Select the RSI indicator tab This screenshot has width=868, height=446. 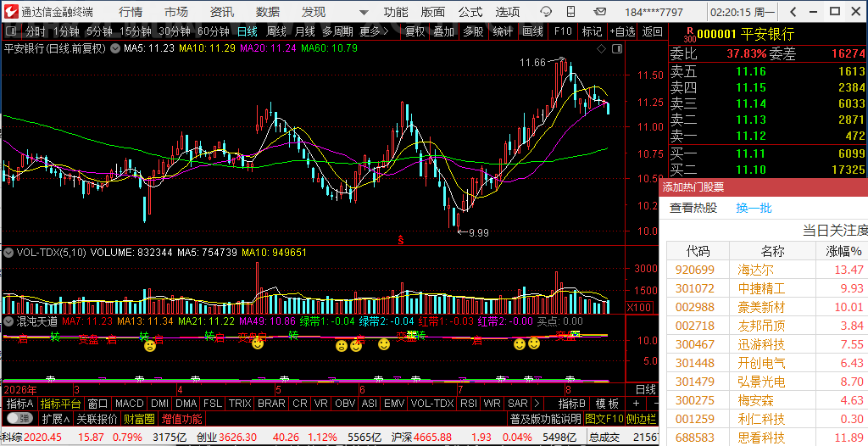(x=468, y=404)
